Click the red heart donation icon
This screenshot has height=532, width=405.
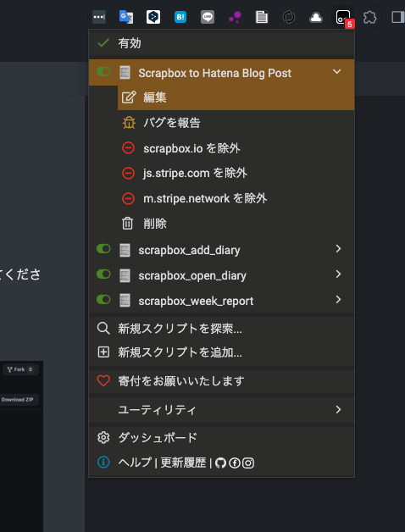103,380
